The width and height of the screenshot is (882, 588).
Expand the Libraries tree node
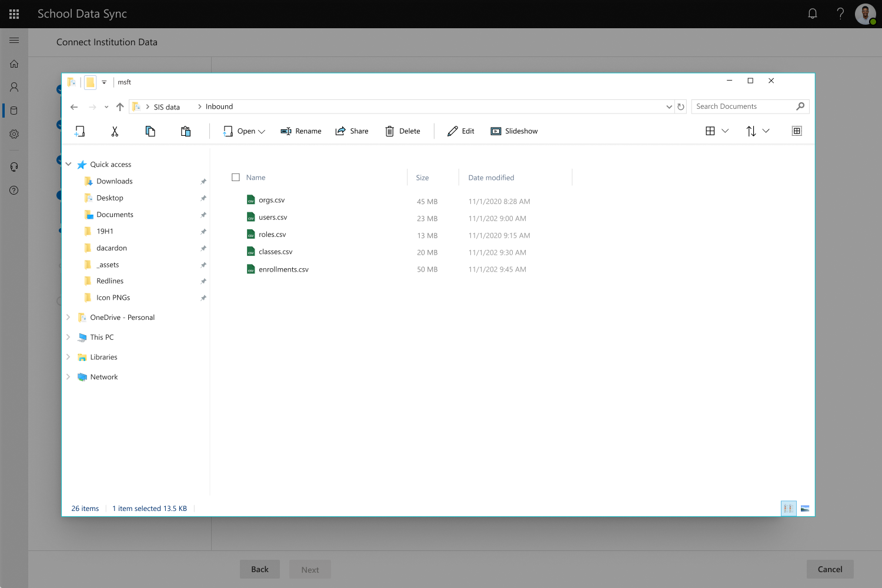click(68, 357)
